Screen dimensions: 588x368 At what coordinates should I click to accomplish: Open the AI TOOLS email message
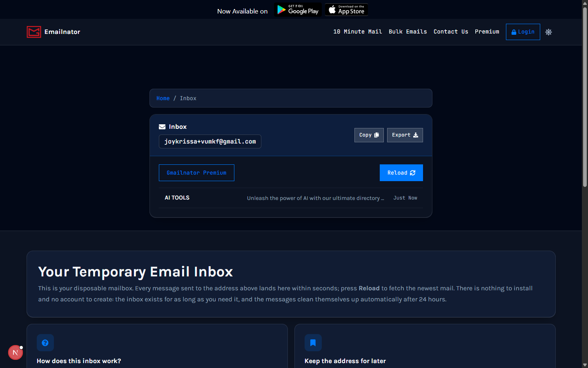(291, 198)
